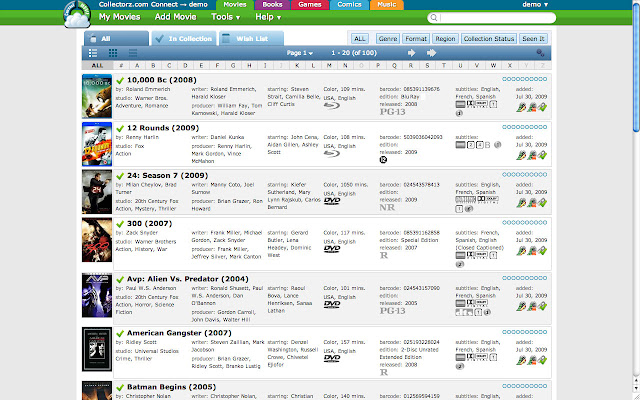The image size is (640, 400).
Task: Remove American Gangster with red clapboard icon
Action: [x=532, y=360]
